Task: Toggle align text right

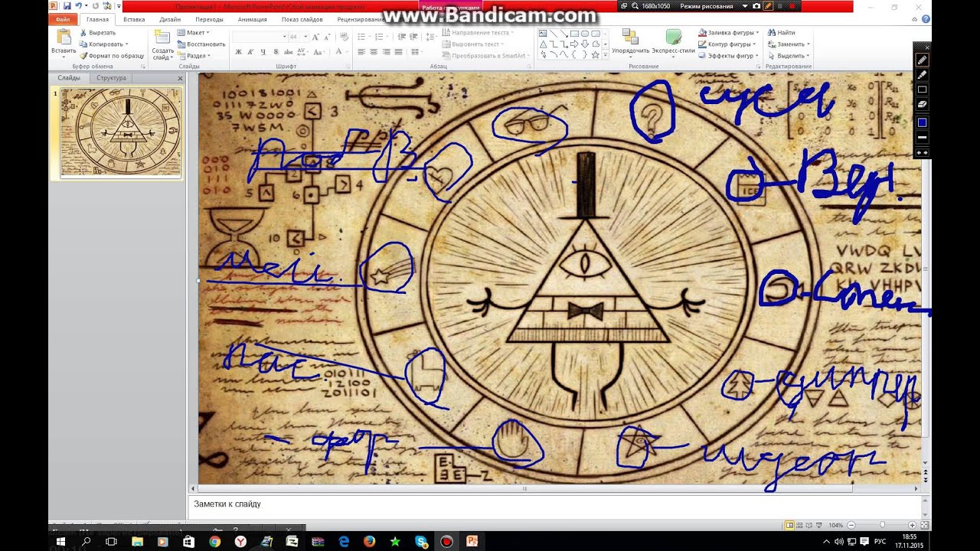Action: [386, 52]
